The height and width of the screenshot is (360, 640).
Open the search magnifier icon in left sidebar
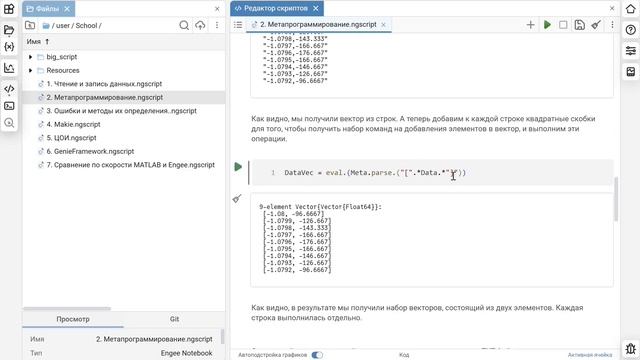9,123
